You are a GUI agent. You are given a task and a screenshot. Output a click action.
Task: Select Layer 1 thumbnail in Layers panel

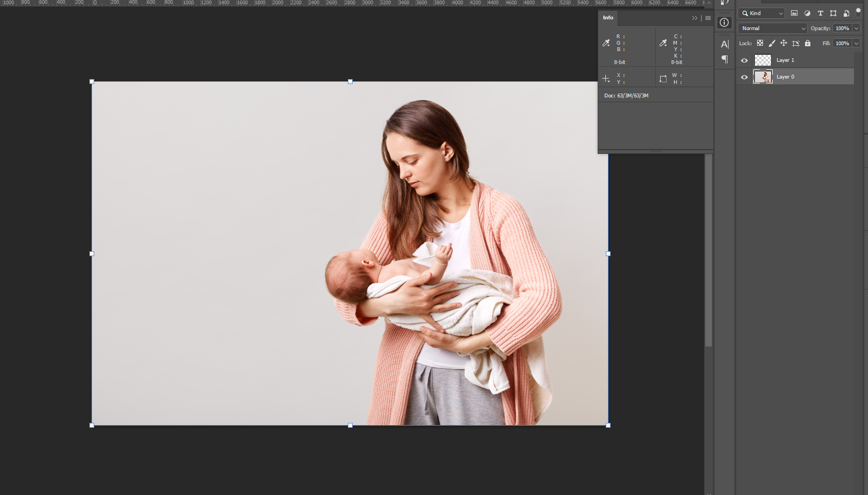click(762, 60)
